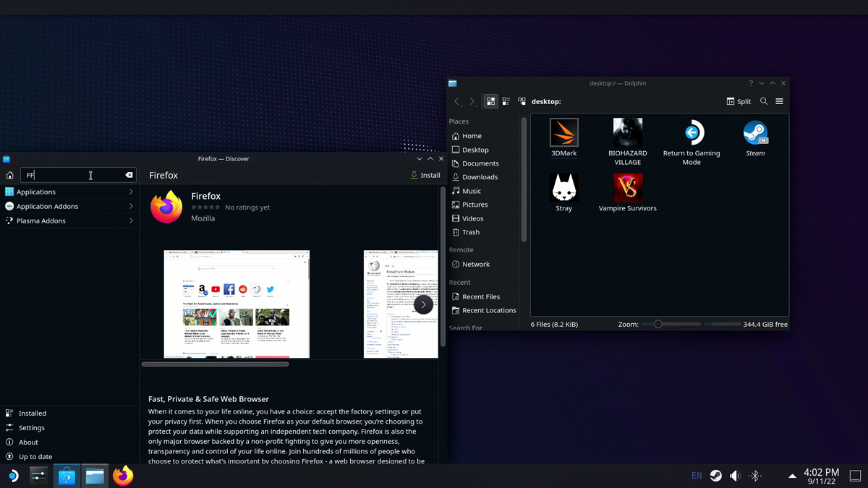Open the Wikipedia Firefox screenshot thumbnail
868x488 pixels.
(401, 304)
